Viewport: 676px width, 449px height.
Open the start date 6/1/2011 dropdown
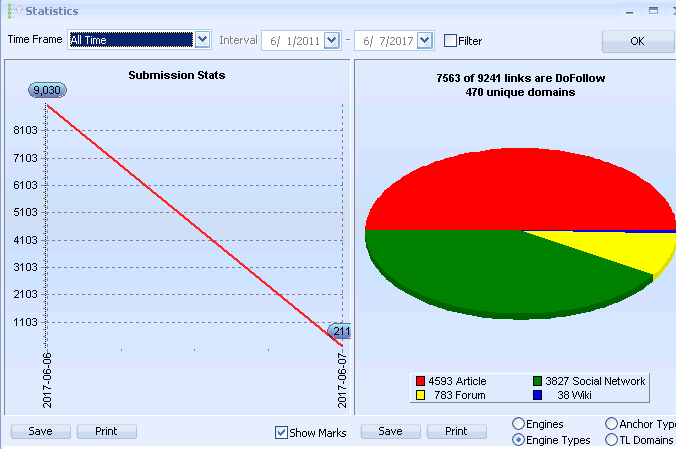click(x=332, y=41)
